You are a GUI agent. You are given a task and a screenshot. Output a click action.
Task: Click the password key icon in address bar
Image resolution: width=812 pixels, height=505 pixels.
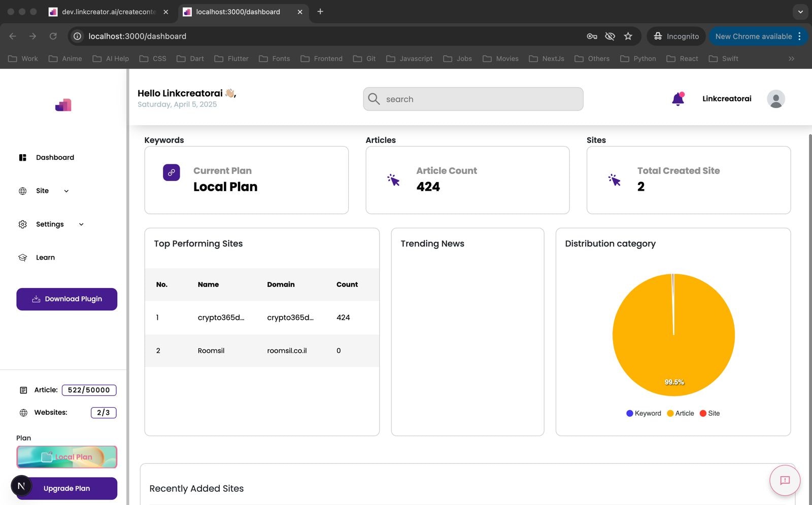click(x=592, y=36)
